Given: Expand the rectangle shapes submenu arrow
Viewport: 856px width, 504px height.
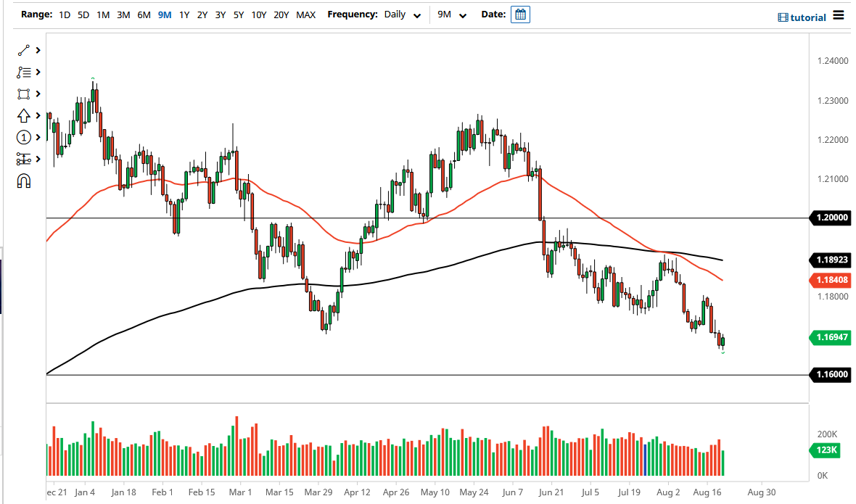Looking at the screenshot, I should [x=38, y=94].
